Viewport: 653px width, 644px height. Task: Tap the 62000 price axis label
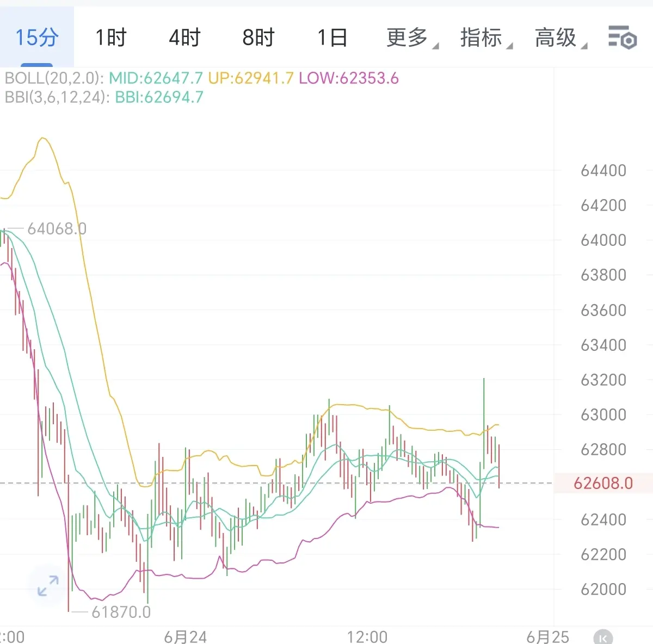pyautogui.click(x=603, y=590)
